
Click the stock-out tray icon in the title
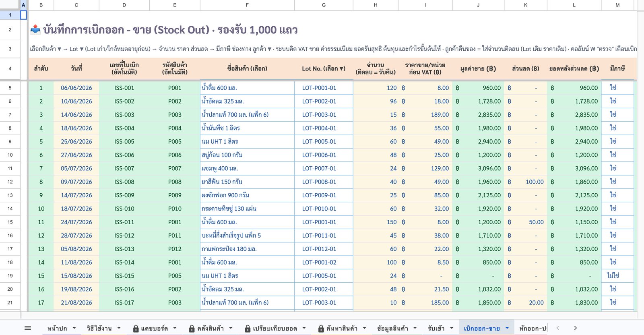point(35,29)
